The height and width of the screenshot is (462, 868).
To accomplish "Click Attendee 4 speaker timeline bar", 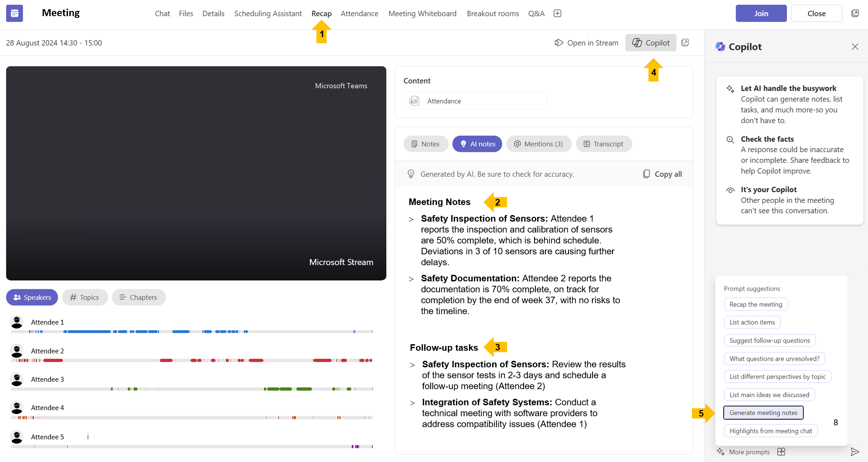I will tap(192, 418).
